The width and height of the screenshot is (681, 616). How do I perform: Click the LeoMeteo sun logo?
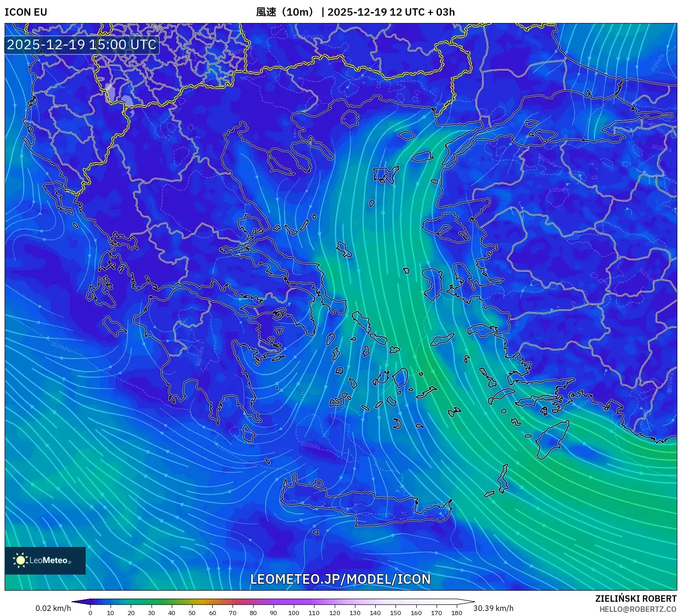click(x=21, y=560)
